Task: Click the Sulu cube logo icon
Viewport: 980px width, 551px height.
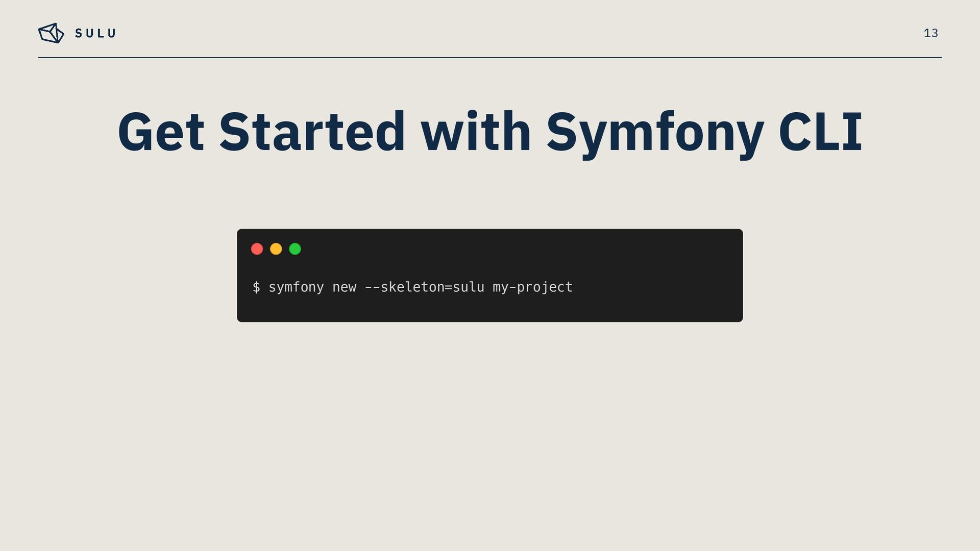Action: (x=51, y=33)
